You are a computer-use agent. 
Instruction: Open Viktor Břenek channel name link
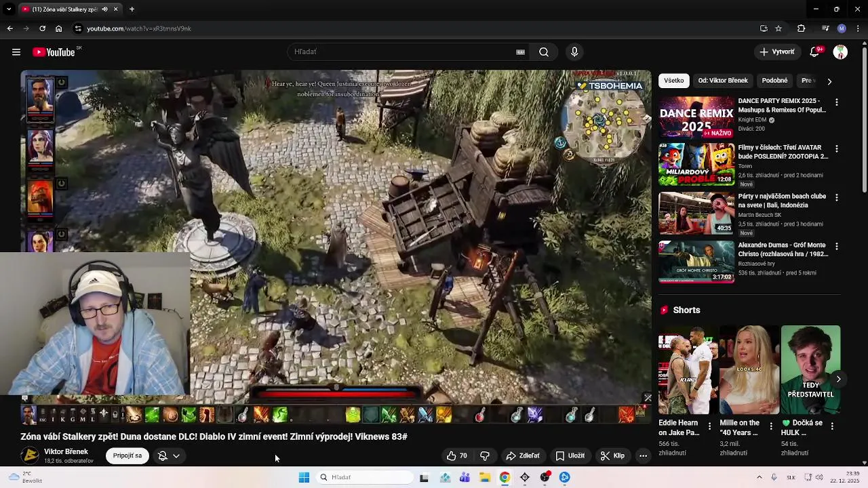tap(66, 452)
